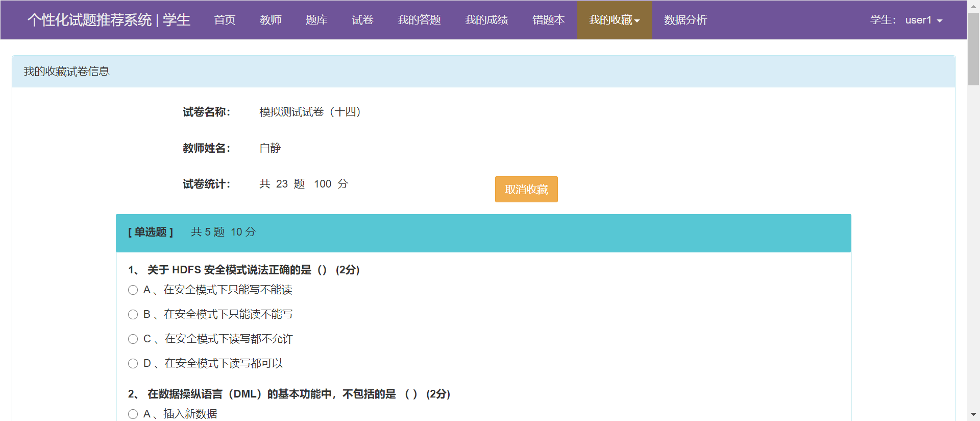Open the 首页 nav item
The width and height of the screenshot is (980, 421).
click(x=225, y=20)
